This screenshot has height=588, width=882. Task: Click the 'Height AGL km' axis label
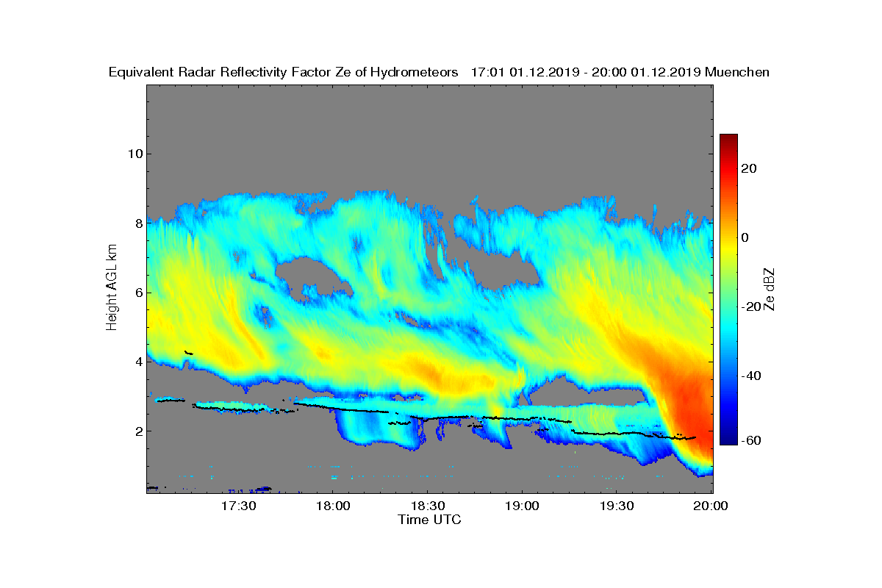(112, 289)
